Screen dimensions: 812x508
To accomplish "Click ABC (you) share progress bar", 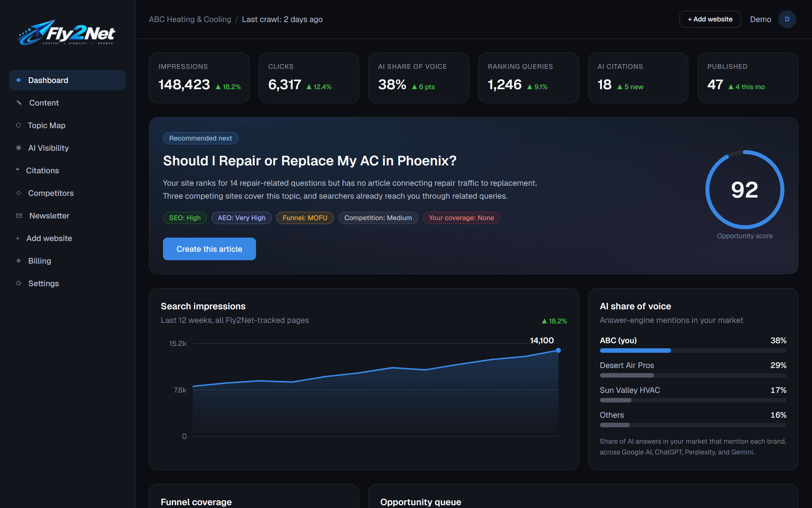I will (693, 351).
